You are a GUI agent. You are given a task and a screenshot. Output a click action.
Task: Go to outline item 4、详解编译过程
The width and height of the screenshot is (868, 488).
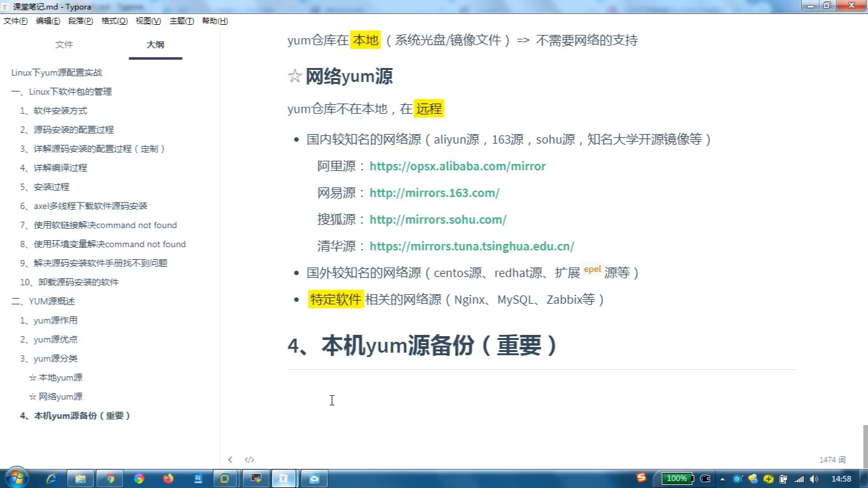click(53, 168)
